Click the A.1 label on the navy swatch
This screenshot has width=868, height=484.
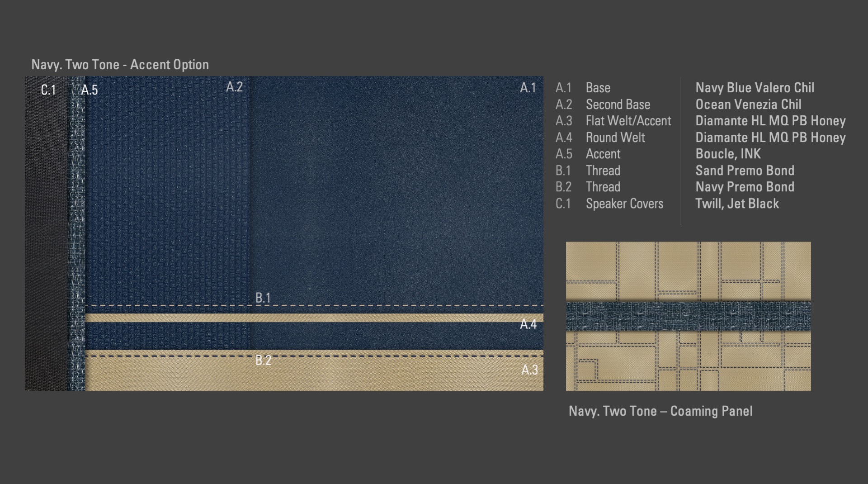click(528, 88)
